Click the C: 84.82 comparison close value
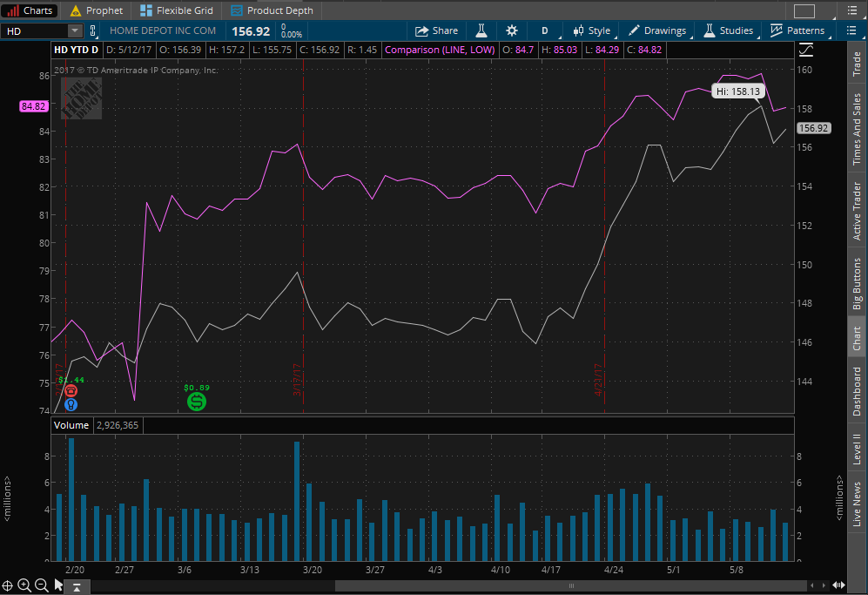Viewport: 868px width, 595px height. coord(643,50)
